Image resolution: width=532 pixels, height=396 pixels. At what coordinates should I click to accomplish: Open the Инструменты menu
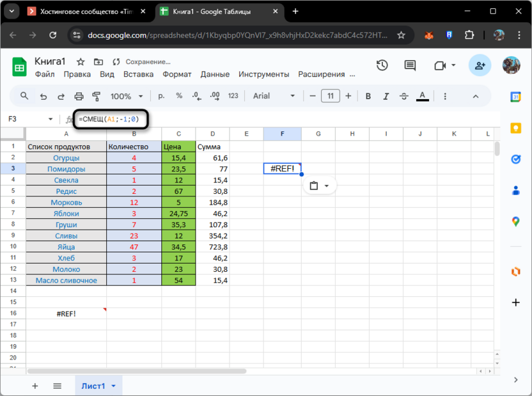[x=263, y=74]
